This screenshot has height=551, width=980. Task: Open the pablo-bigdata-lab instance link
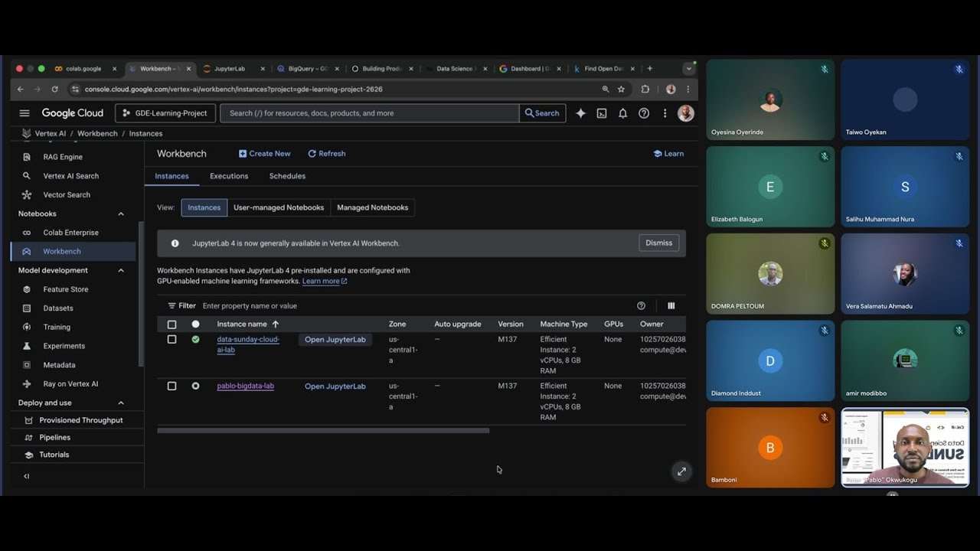coord(245,386)
